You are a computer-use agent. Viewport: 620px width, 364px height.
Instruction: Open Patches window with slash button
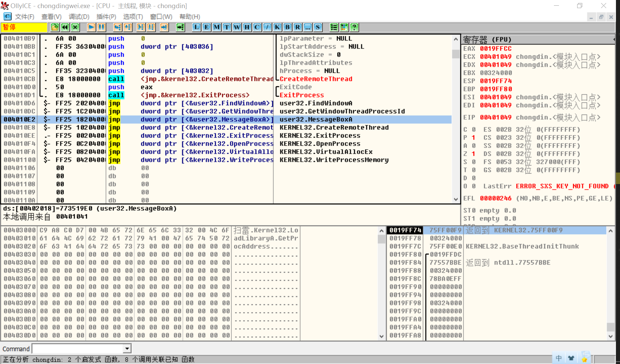[x=267, y=27]
